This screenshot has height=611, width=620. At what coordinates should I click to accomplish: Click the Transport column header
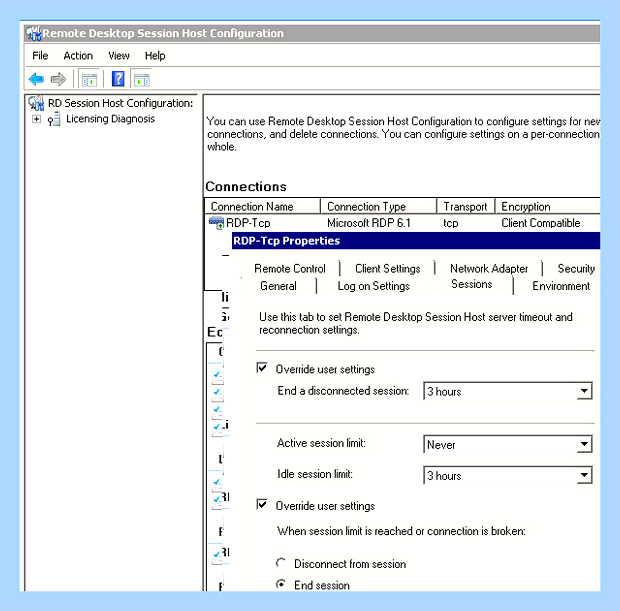point(466,206)
